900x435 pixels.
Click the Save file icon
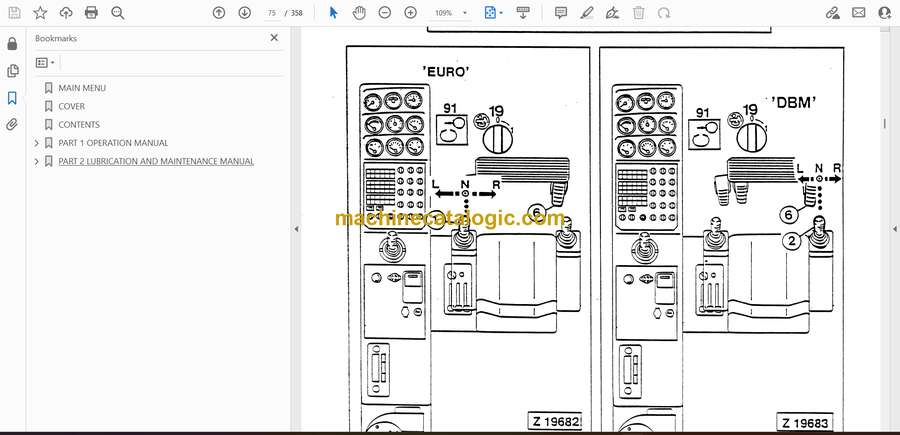pos(14,13)
